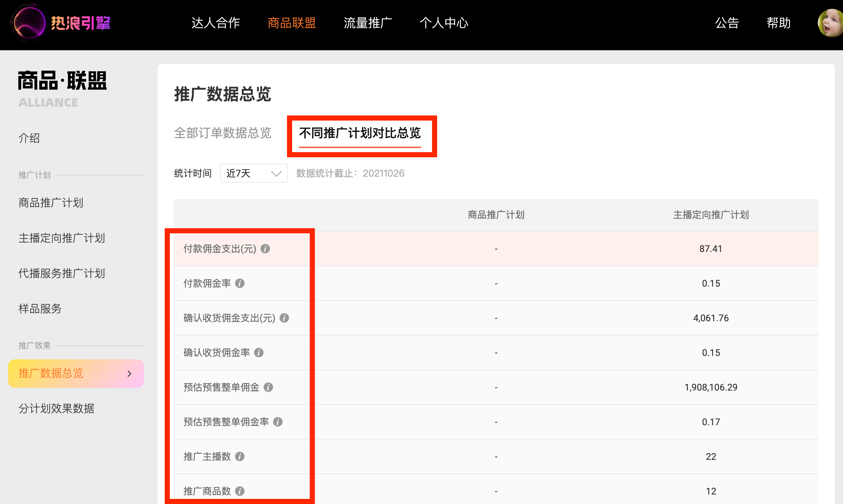
Task: Click info icon beside 付款佣金率
Action: pos(240,283)
